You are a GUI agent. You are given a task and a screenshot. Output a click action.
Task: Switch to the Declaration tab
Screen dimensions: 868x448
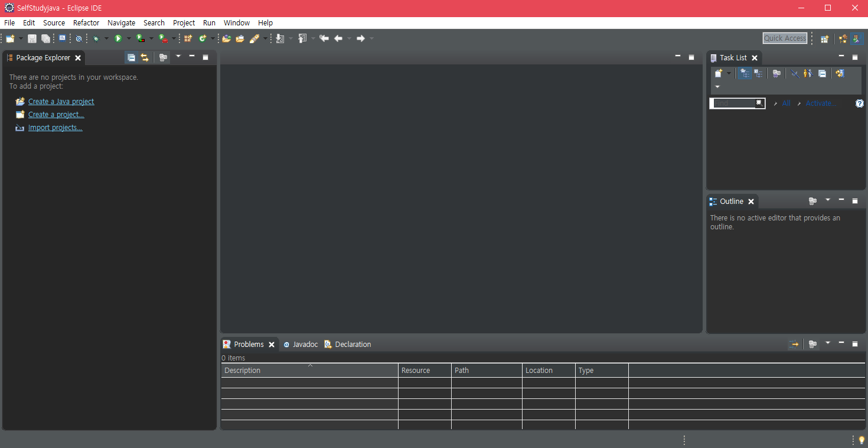348,345
